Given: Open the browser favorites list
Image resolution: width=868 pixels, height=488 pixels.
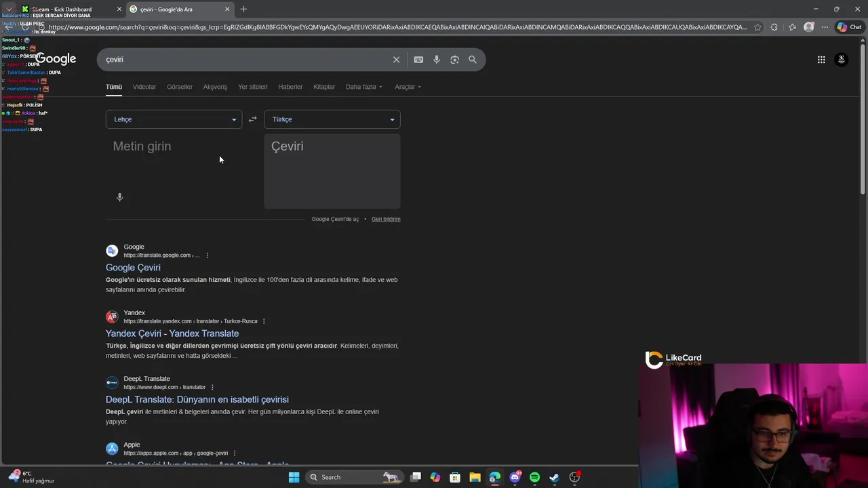Looking at the screenshot, I should click(x=792, y=27).
